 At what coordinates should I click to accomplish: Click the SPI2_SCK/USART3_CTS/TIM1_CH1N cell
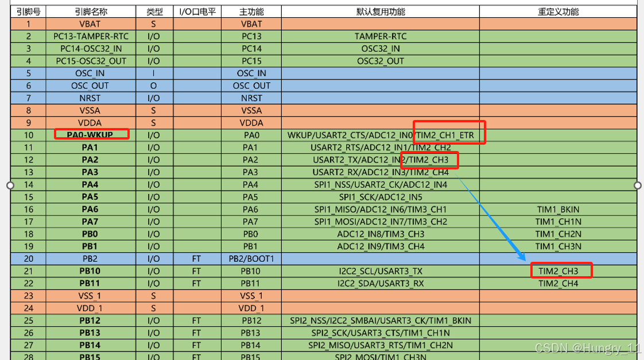click(381, 332)
